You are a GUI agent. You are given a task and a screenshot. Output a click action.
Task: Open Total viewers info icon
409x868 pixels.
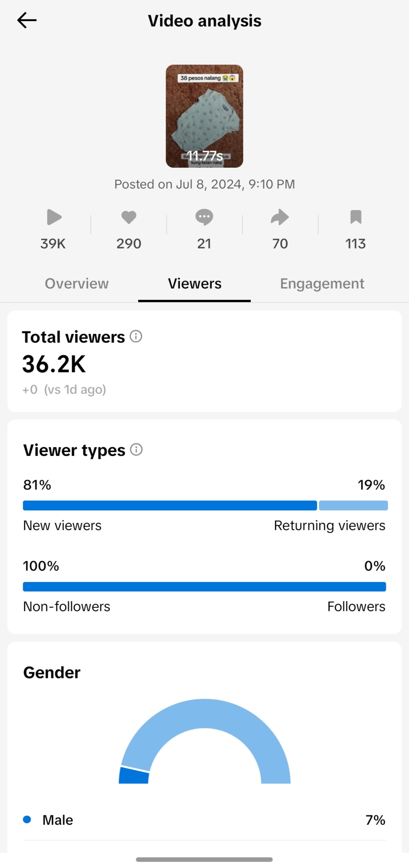pos(136,336)
